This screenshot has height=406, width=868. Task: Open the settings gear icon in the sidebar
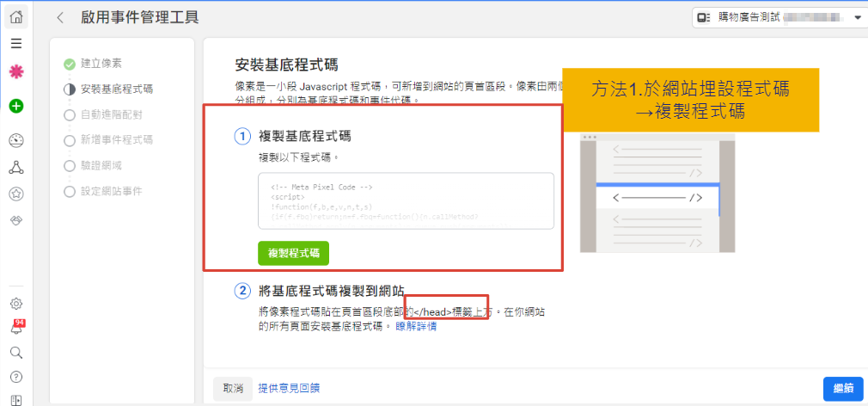click(x=16, y=303)
